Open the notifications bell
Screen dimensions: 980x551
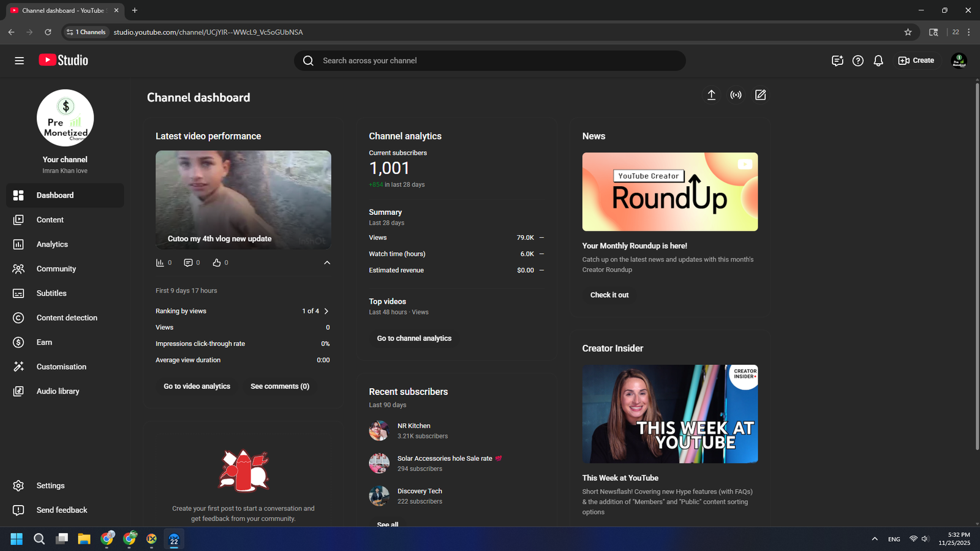(878, 61)
